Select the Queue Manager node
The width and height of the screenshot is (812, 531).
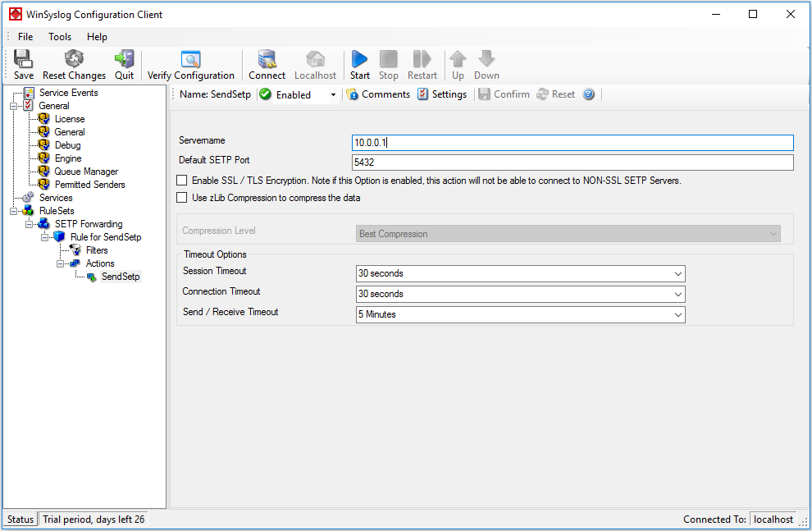click(86, 172)
